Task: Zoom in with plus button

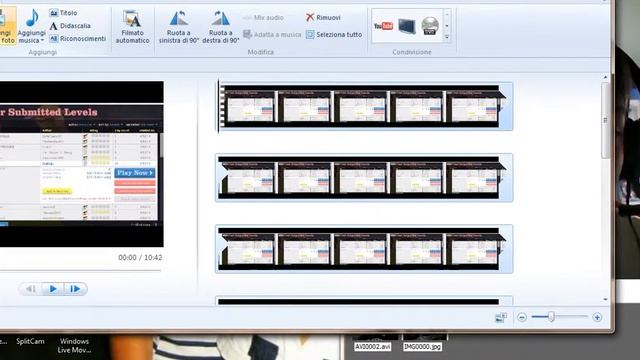Action: click(597, 317)
